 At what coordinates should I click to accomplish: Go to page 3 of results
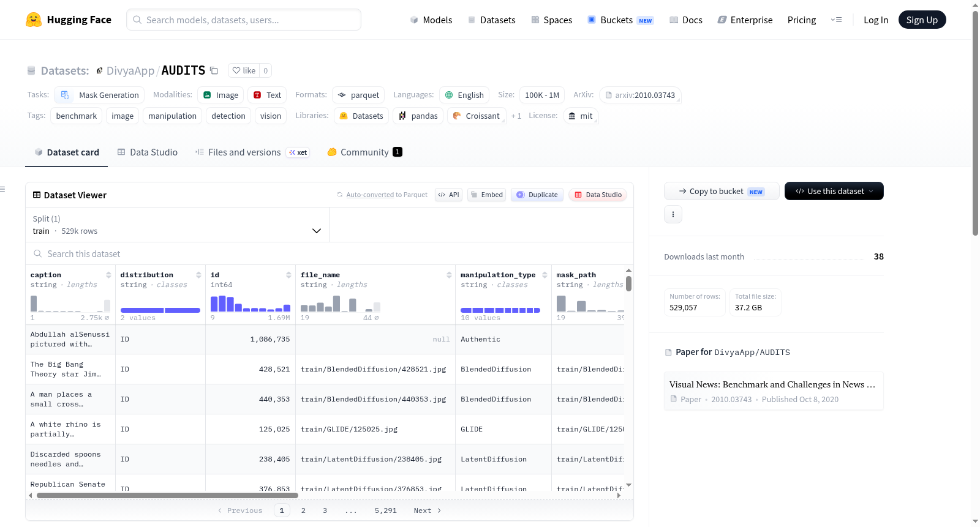coord(325,510)
